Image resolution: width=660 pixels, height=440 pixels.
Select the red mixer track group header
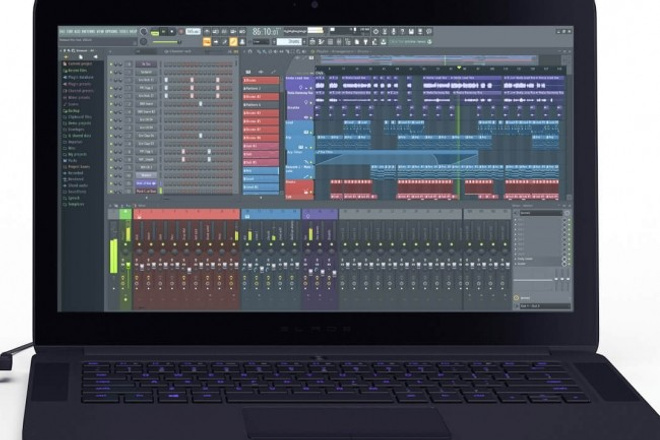[186, 214]
